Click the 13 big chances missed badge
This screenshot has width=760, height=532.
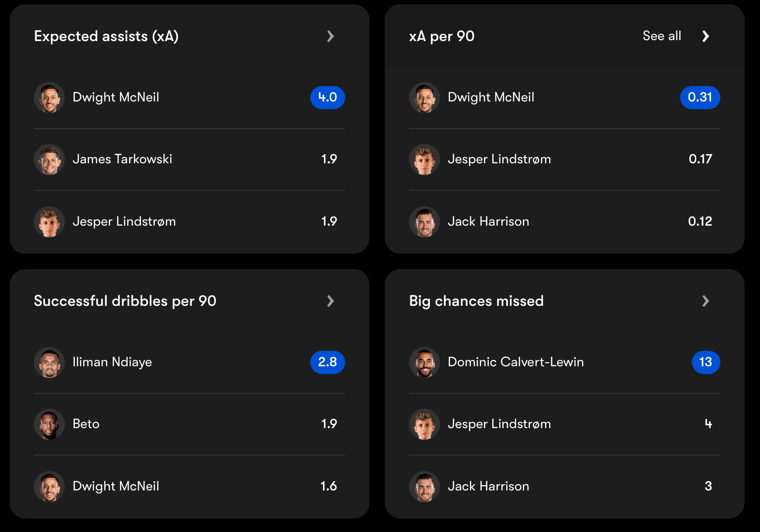coord(705,362)
